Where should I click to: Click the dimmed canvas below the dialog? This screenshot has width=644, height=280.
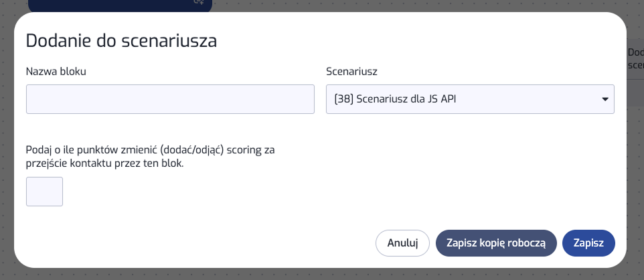coord(321,273)
